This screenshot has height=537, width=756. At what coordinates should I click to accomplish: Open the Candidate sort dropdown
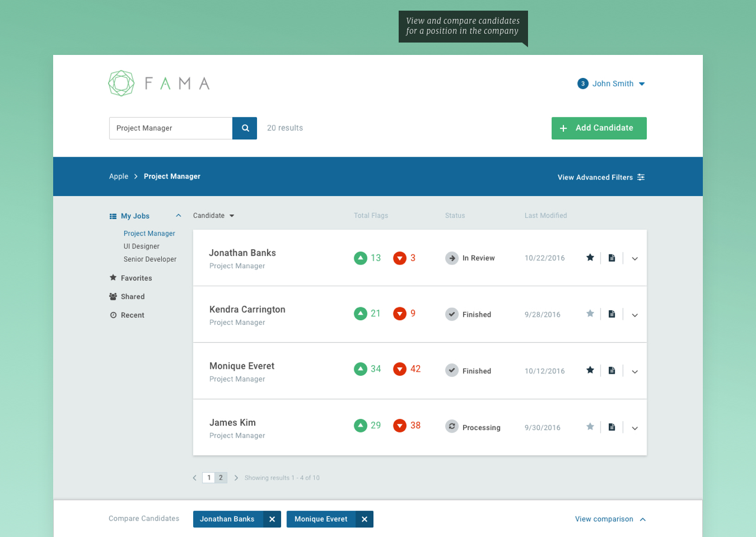coord(214,216)
